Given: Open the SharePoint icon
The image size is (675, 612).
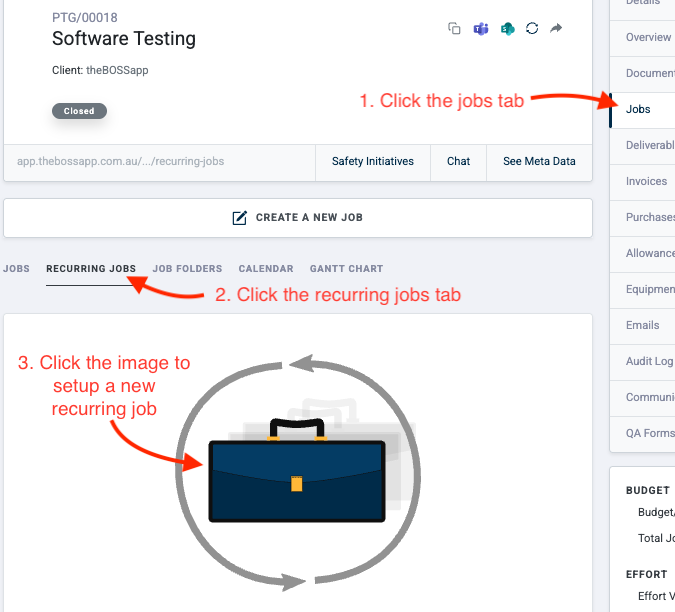Looking at the screenshot, I should (x=507, y=29).
